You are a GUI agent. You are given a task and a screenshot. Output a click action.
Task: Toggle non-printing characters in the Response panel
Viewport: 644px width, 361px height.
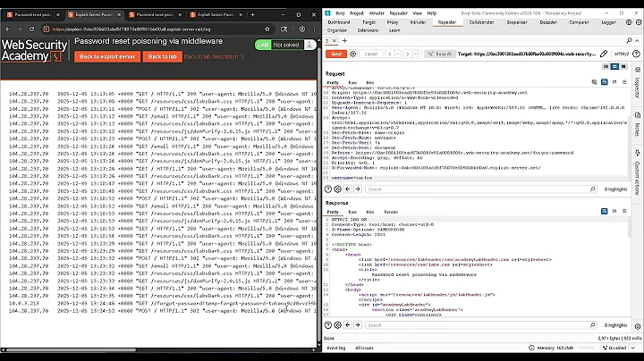[614, 211]
